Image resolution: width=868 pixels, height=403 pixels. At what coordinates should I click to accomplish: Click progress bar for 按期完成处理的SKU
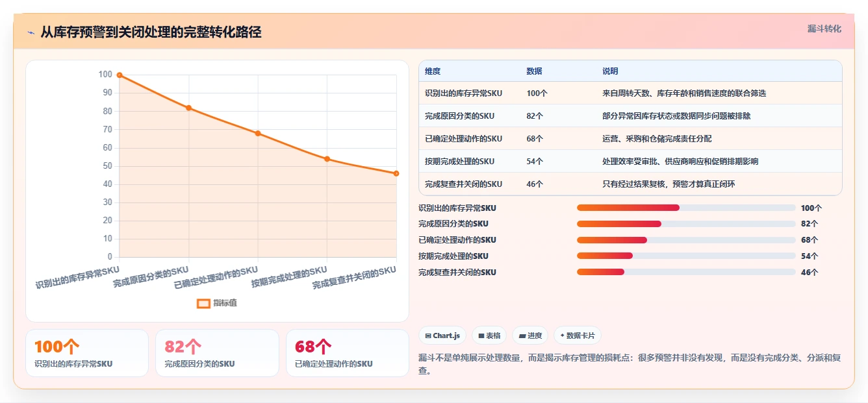pos(686,256)
